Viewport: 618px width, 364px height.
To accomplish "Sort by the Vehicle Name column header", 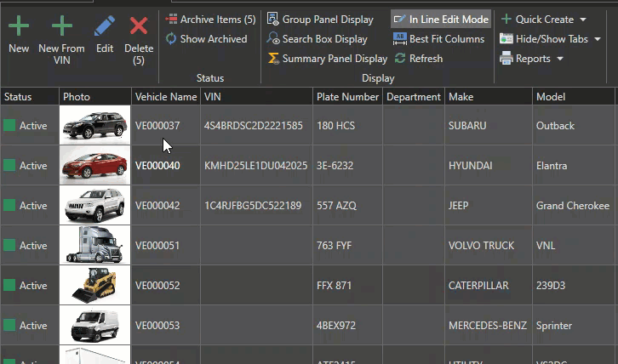I will 165,97.
